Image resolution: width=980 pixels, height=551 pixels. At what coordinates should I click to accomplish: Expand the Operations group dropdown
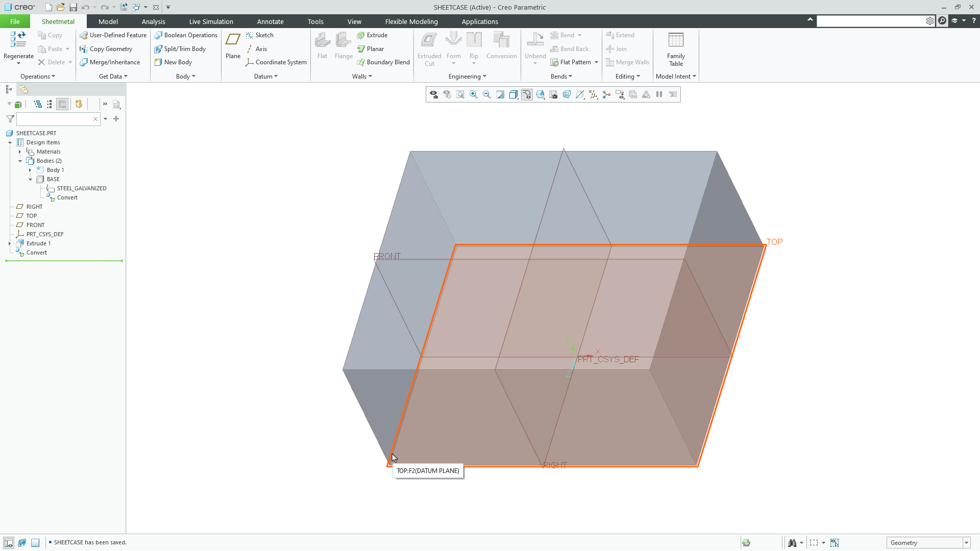click(38, 77)
